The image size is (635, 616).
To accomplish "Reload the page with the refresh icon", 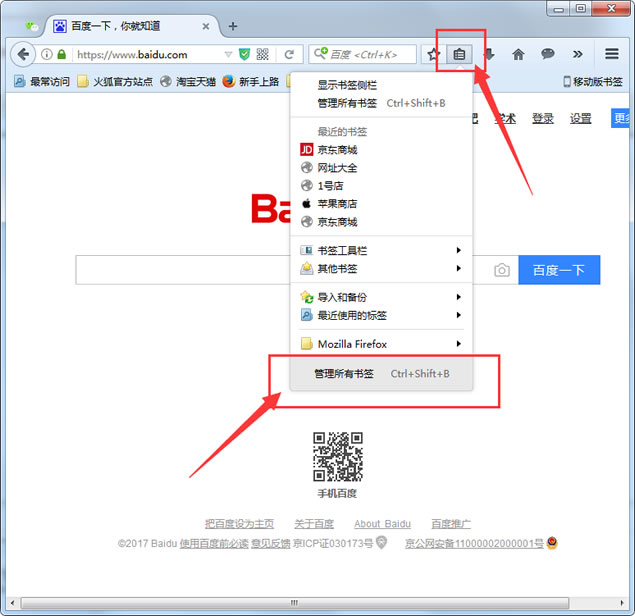I will pyautogui.click(x=289, y=54).
